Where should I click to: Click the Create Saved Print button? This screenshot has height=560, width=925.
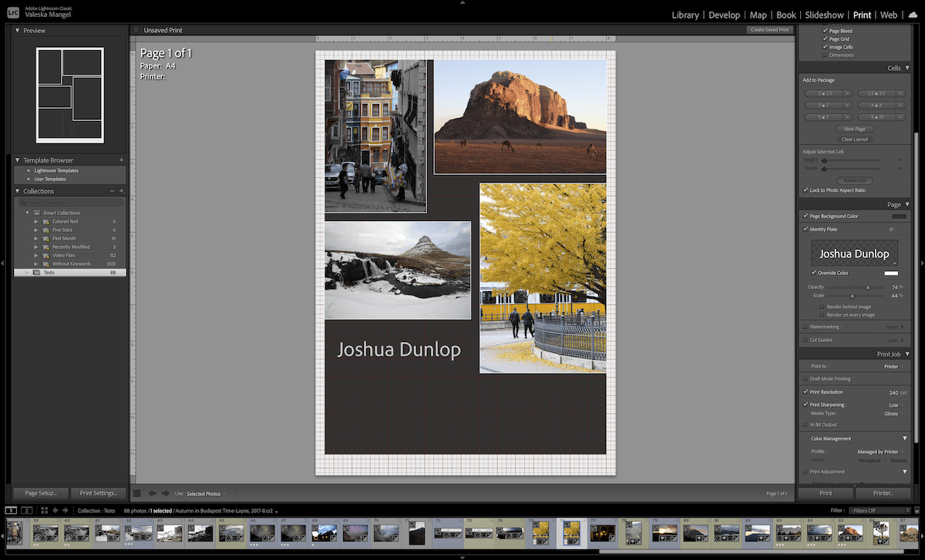[x=769, y=29]
